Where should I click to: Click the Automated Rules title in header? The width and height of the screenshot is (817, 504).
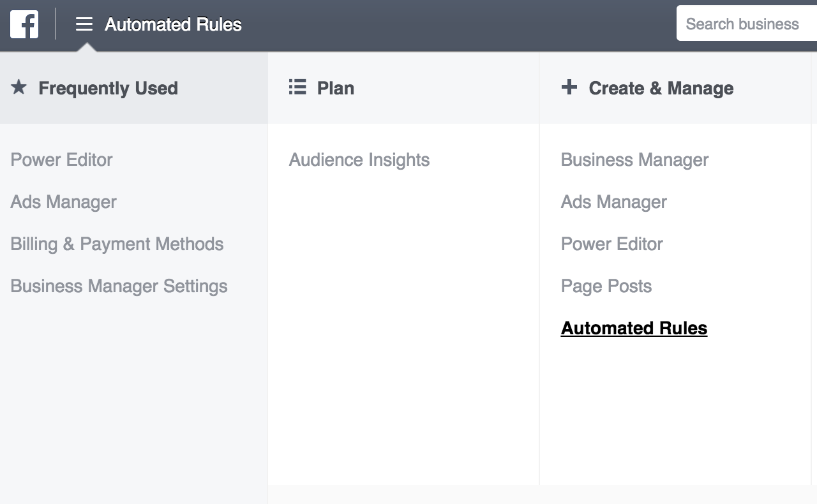click(x=173, y=24)
